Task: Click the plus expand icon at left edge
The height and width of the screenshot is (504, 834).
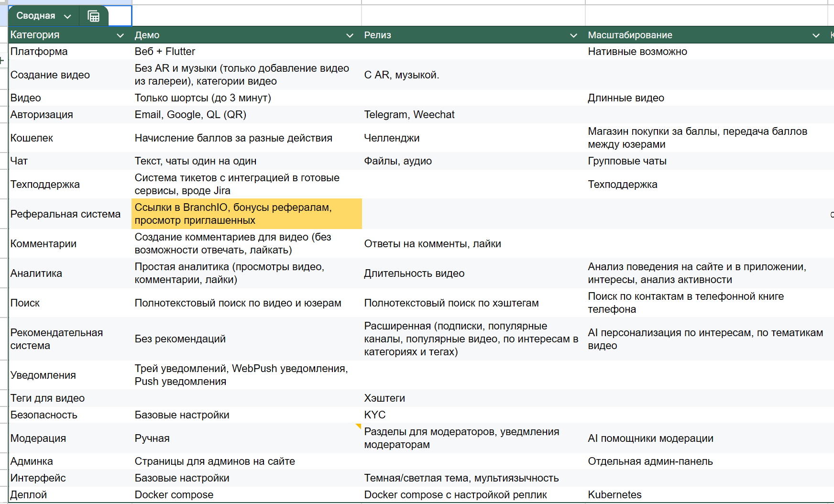Action: (2, 61)
